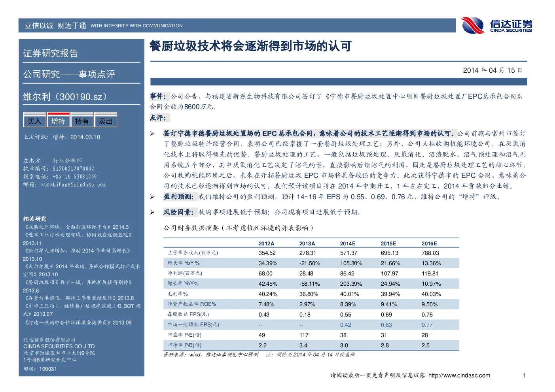This screenshot has width=555, height=392.
Task: Click the 公司研究——事项点评 heading
Action: click(x=69, y=74)
